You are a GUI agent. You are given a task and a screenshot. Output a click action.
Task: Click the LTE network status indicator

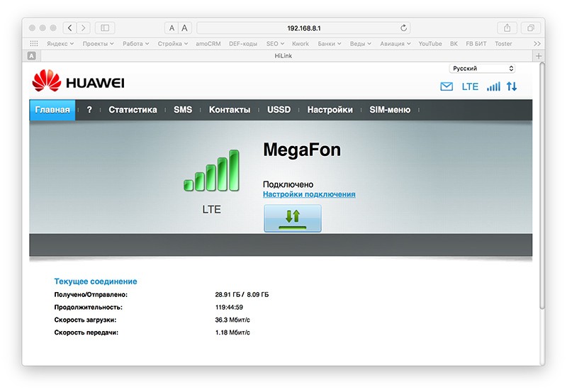point(470,86)
